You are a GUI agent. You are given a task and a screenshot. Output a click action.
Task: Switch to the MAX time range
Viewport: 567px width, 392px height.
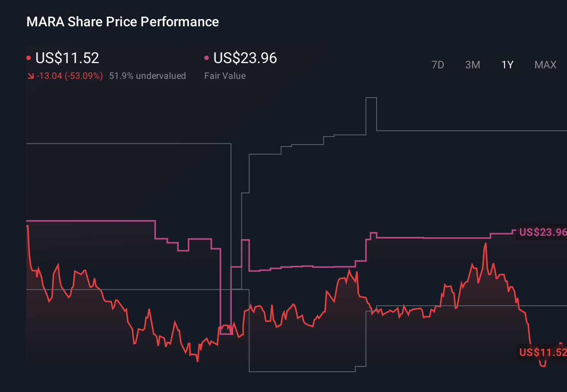pos(545,65)
